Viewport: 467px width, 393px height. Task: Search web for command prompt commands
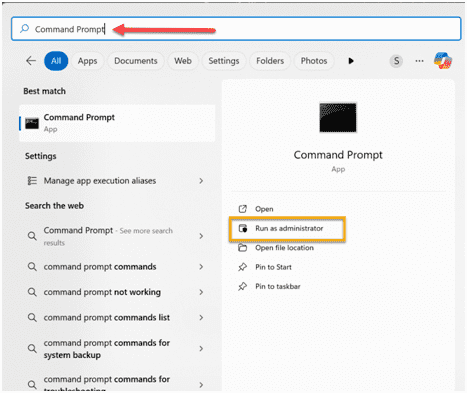[116, 267]
